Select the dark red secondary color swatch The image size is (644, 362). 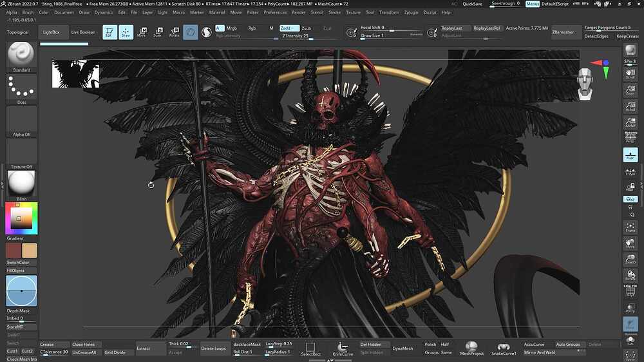tap(13, 251)
